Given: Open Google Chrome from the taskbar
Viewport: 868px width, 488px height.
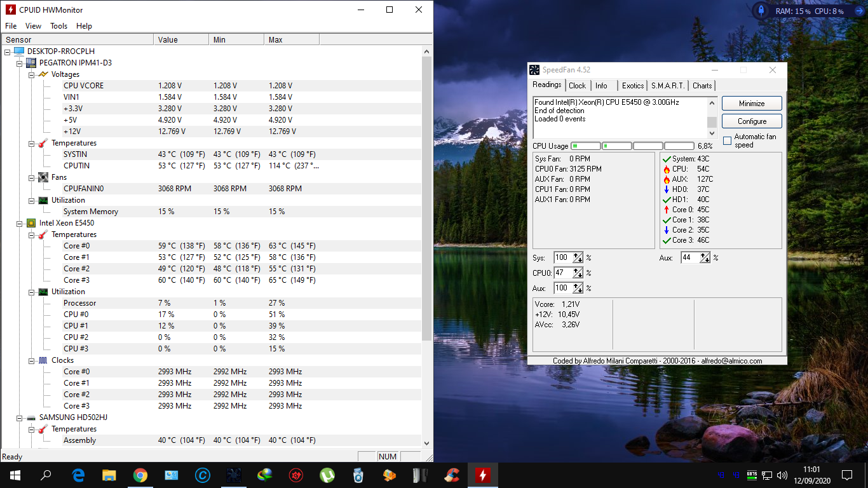Looking at the screenshot, I should point(140,475).
